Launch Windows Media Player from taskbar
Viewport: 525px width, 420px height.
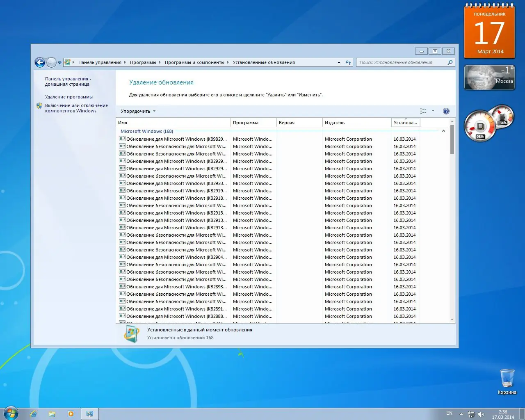pos(71,414)
